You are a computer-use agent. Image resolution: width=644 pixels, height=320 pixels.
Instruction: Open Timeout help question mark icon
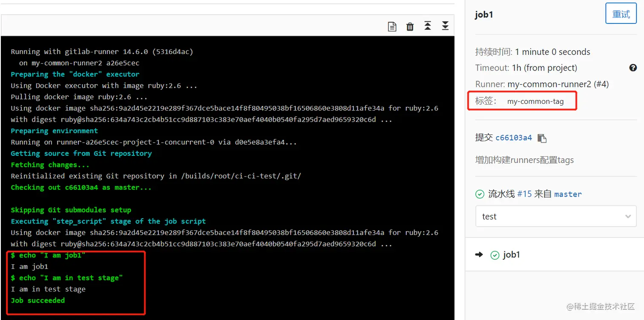point(633,68)
